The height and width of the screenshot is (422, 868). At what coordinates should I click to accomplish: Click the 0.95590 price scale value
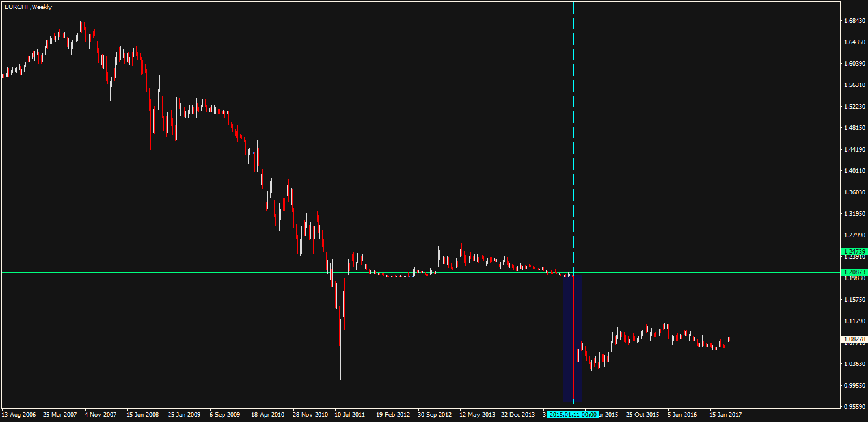pyautogui.click(x=853, y=407)
